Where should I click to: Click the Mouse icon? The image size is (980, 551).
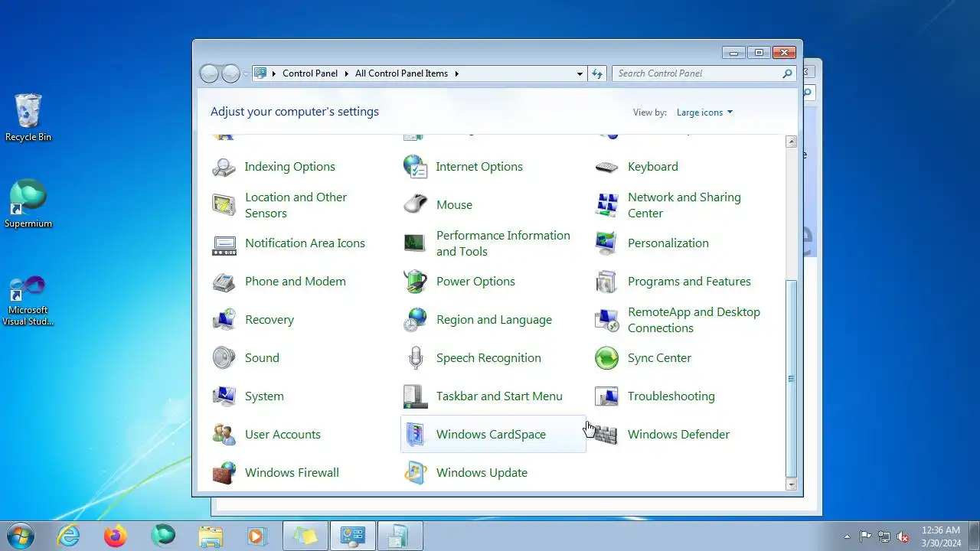[415, 205]
